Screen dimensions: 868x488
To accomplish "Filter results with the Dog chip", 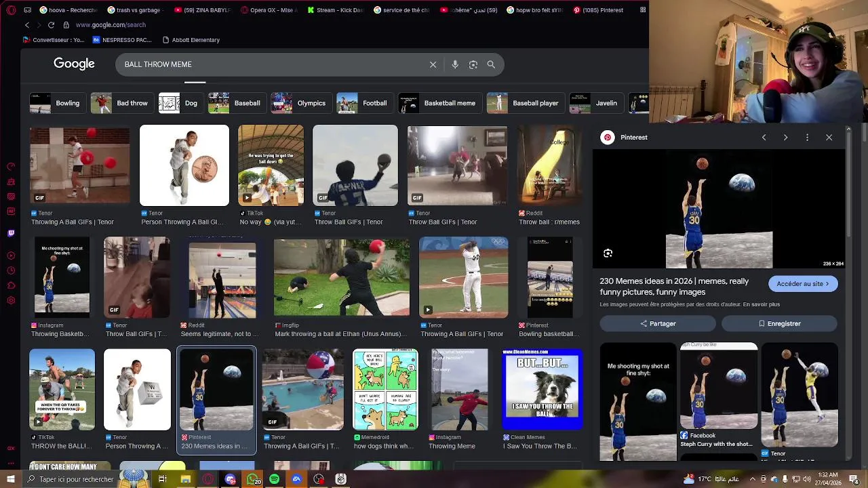I will [x=180, y=103].
